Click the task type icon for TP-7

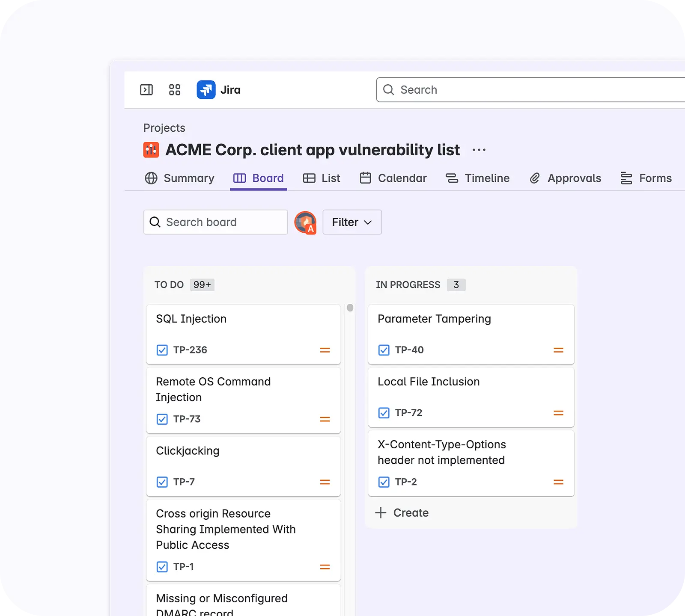click(162, 482)
